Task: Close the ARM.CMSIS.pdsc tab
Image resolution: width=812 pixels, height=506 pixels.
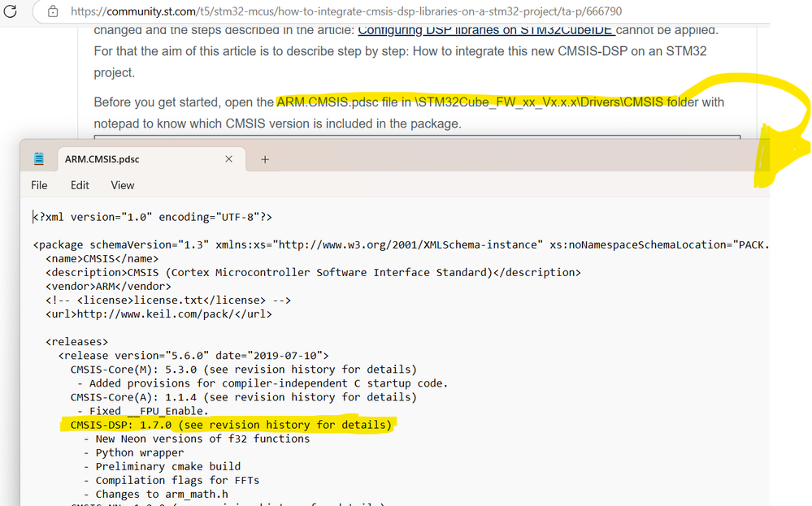Action: coord(229,159)
